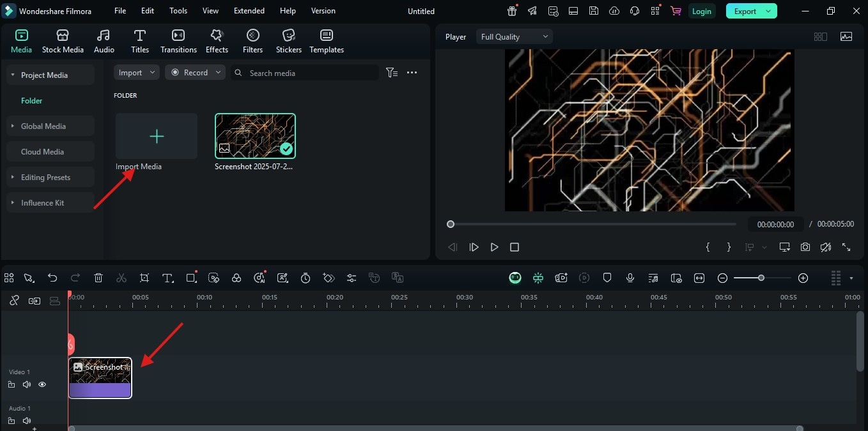868x431 pixels.
Task: Open the Record dropdown
Action: 195,73
